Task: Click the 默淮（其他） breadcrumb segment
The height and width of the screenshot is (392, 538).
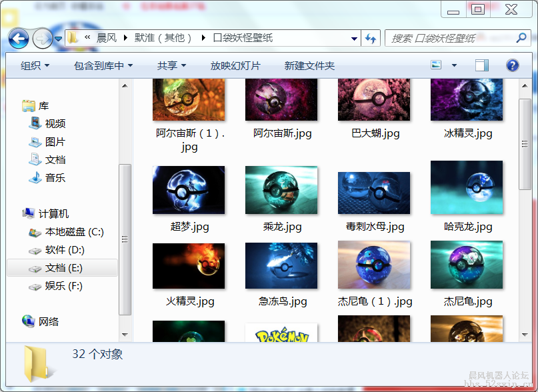Action: (163, 38)
